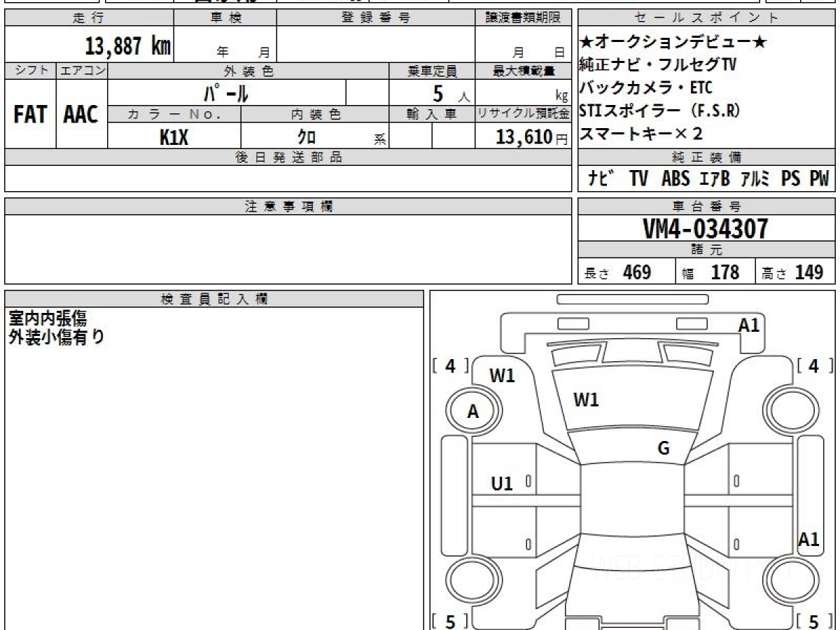The width and height of the screenshot is (840, 630).
Task: Click the W1 mark on left front fender
Action: pos(502,376)
